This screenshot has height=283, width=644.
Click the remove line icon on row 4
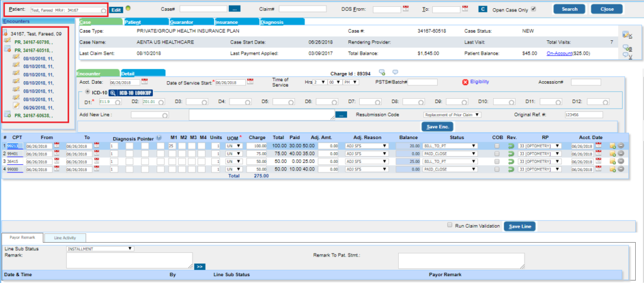tap(621, 170)
